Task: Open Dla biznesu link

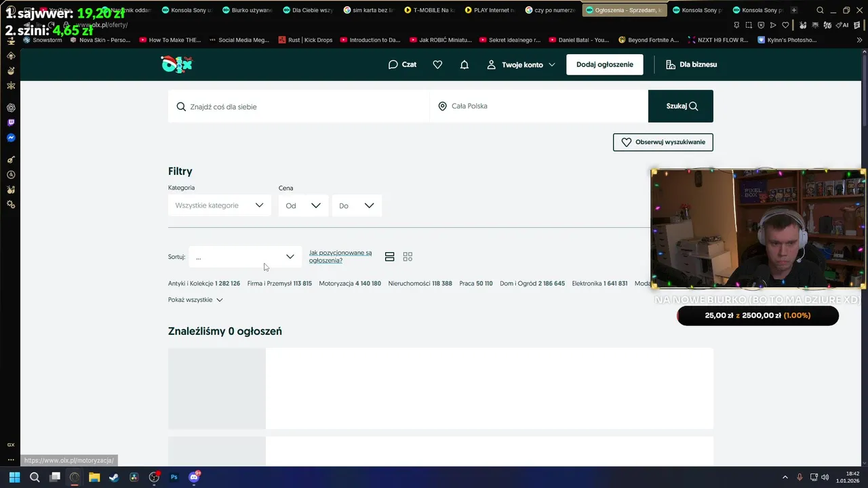Action: 692,64
